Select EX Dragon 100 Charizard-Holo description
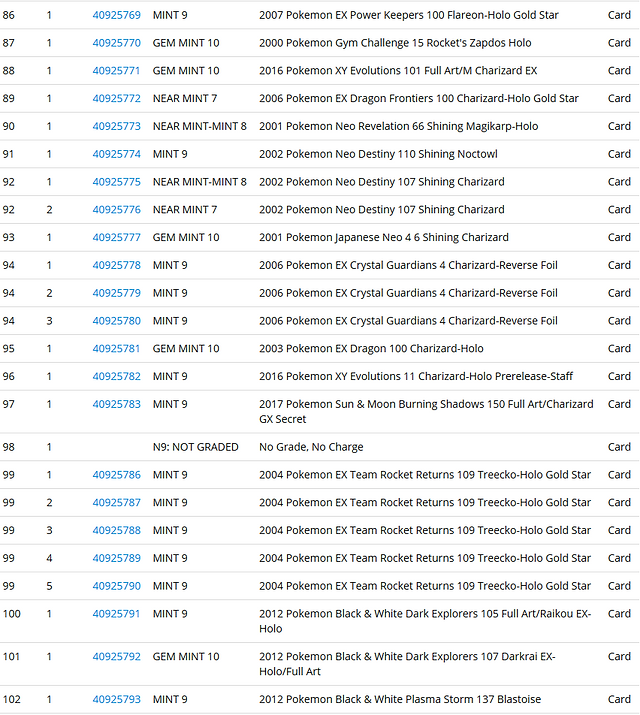The image size is (640, 715). coord(371,349)
